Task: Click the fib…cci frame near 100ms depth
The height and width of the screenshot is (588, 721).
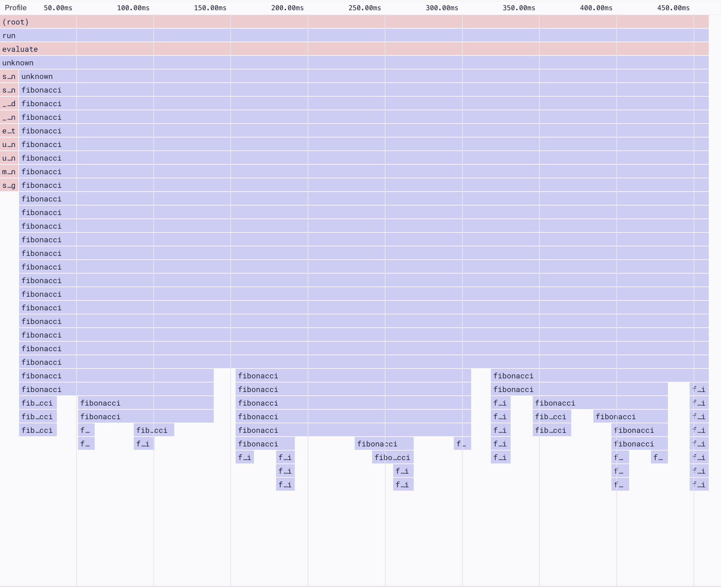Action: point(153,430)
